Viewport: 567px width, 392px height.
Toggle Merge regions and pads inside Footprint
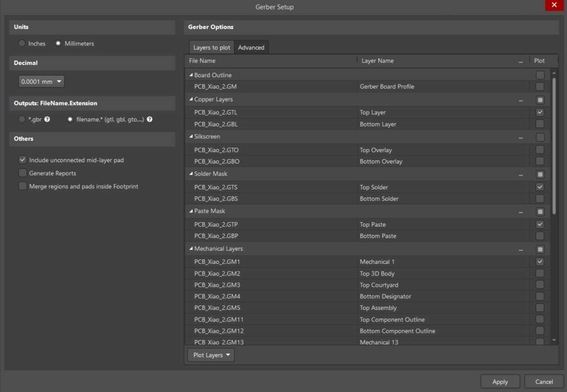(22, 186)
